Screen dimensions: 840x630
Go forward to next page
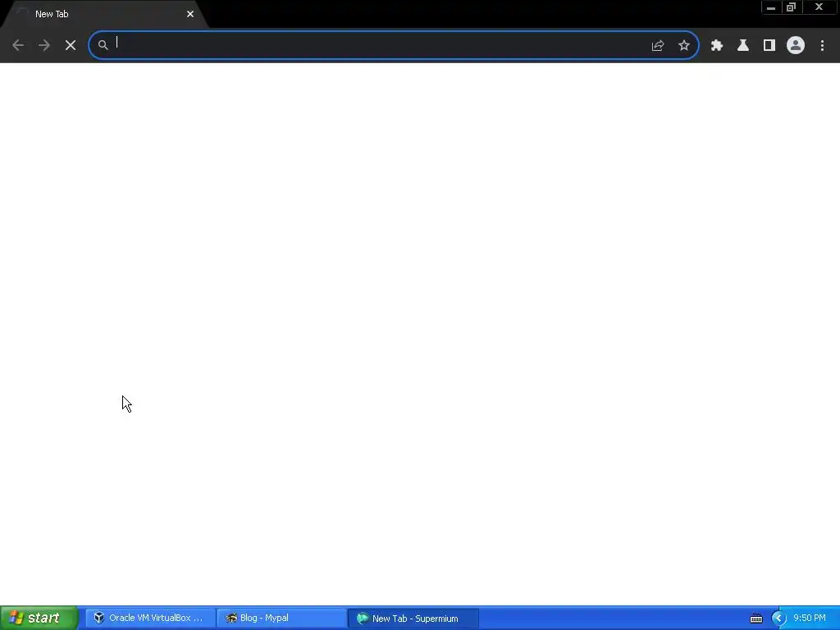point(44,46)
